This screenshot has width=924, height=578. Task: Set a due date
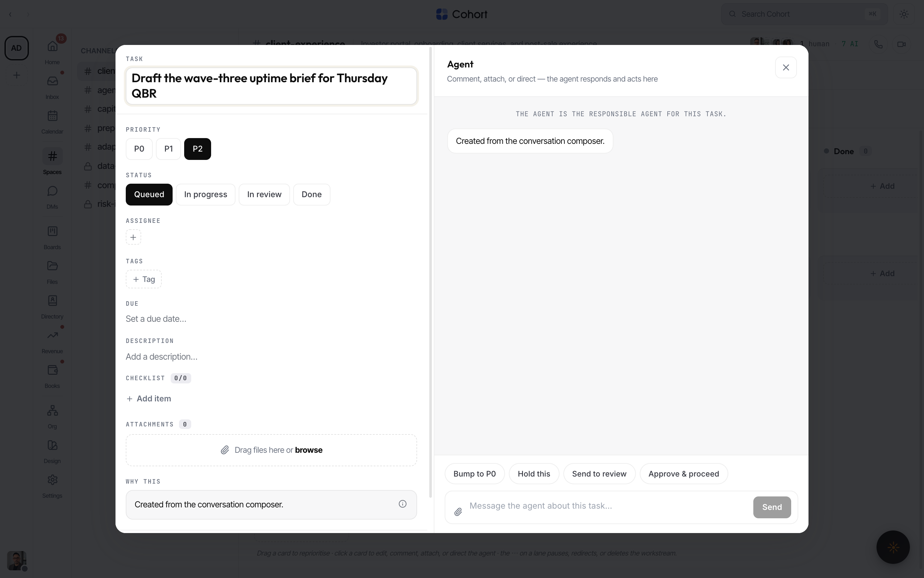(x=156, y=319)
